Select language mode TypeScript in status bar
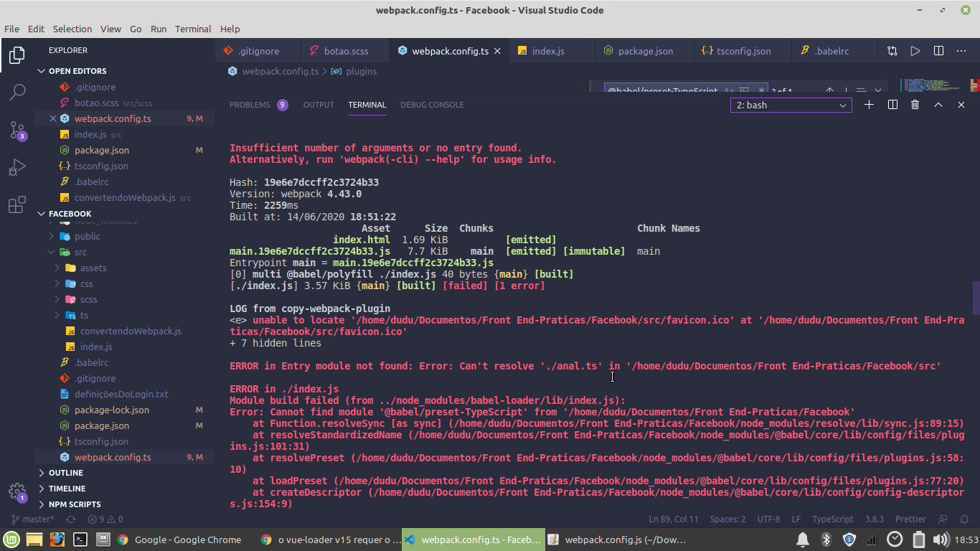The height and width of the screenshot is (551, 980). click(x=832, y=519)
